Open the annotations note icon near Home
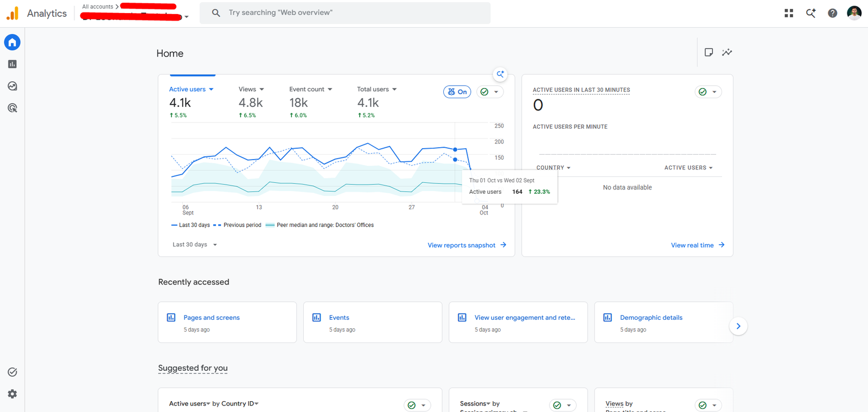 [709, 52]
